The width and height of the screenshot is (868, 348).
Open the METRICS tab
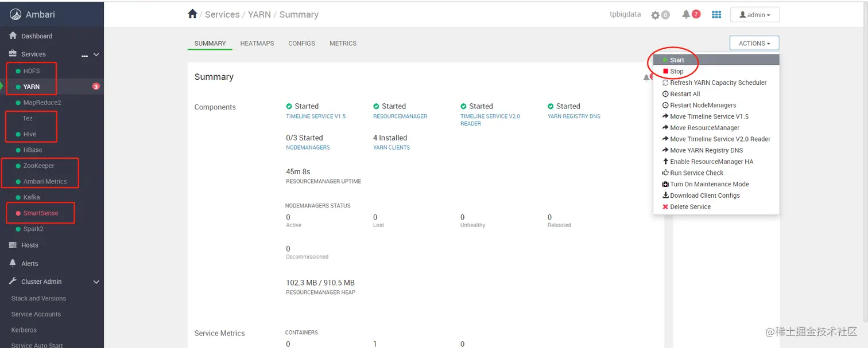pos(343,44)
